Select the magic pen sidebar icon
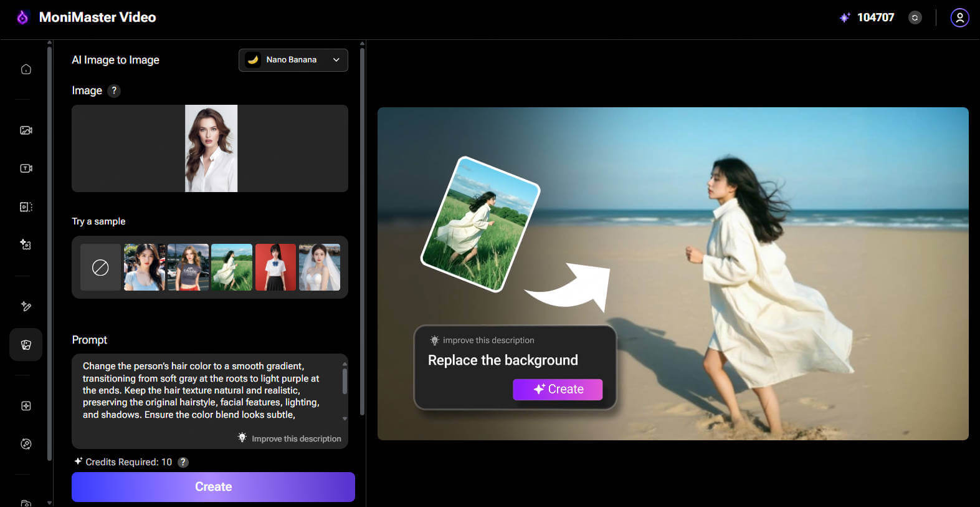This screenshot has width=980, height=507. (x=26, y=306)
